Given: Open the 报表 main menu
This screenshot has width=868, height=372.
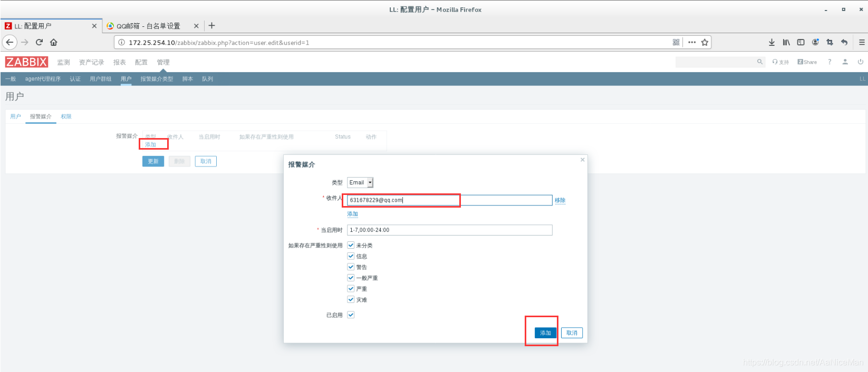Looking at the screenshot, I should [x=120, y=62].
